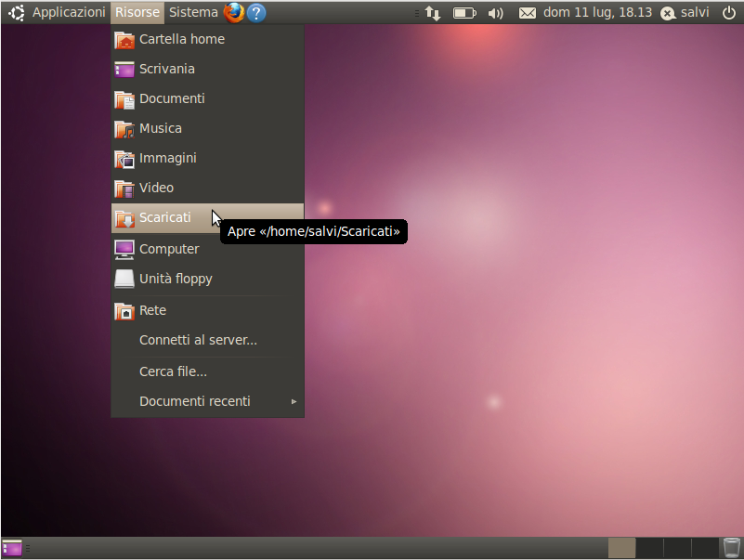Open the Help question mark icon

256,13
